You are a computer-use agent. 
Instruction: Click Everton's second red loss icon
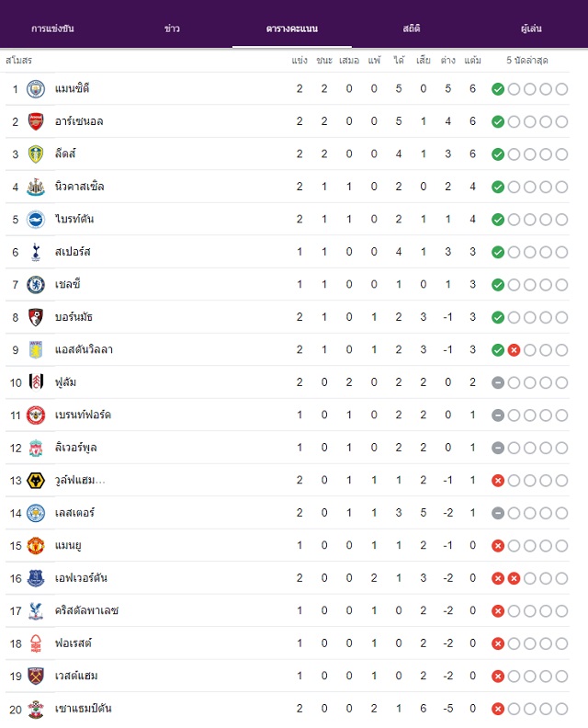[514, 578]
